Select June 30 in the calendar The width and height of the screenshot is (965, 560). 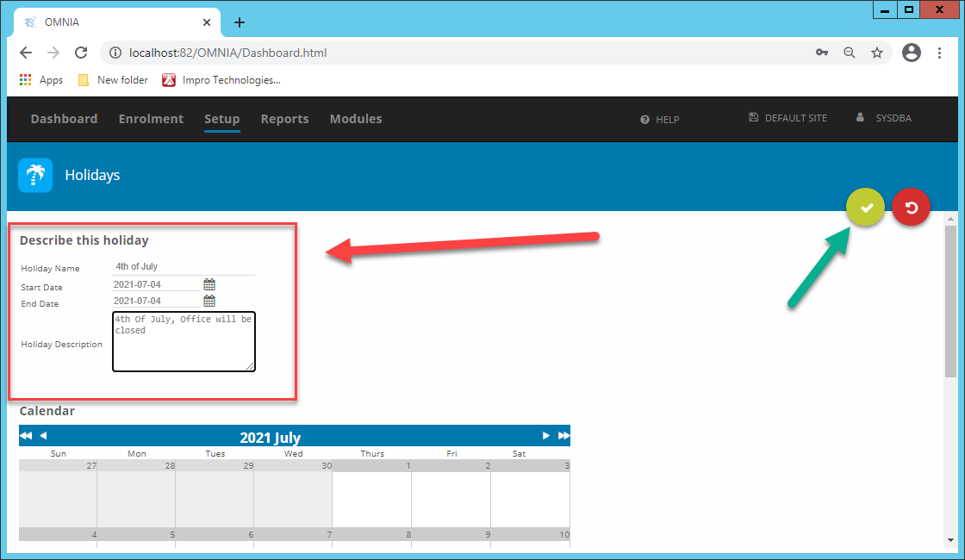coord(293,493)
